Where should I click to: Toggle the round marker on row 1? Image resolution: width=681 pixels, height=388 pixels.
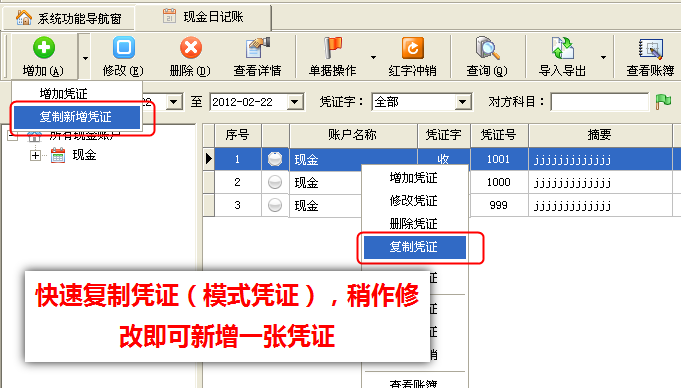click(x=274, y=159)
